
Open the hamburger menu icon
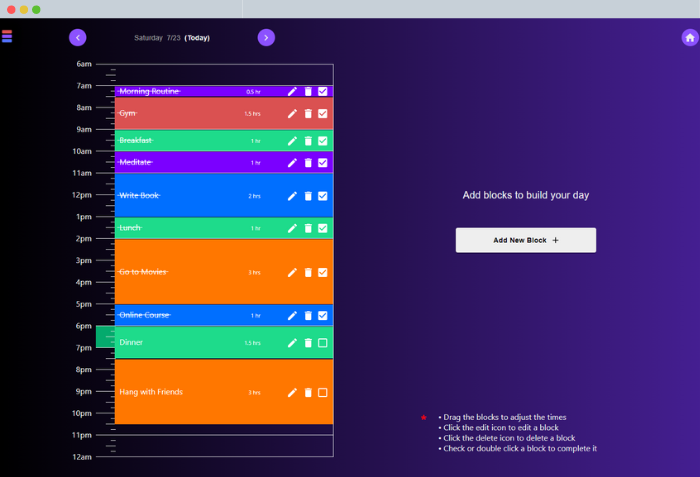7,36
